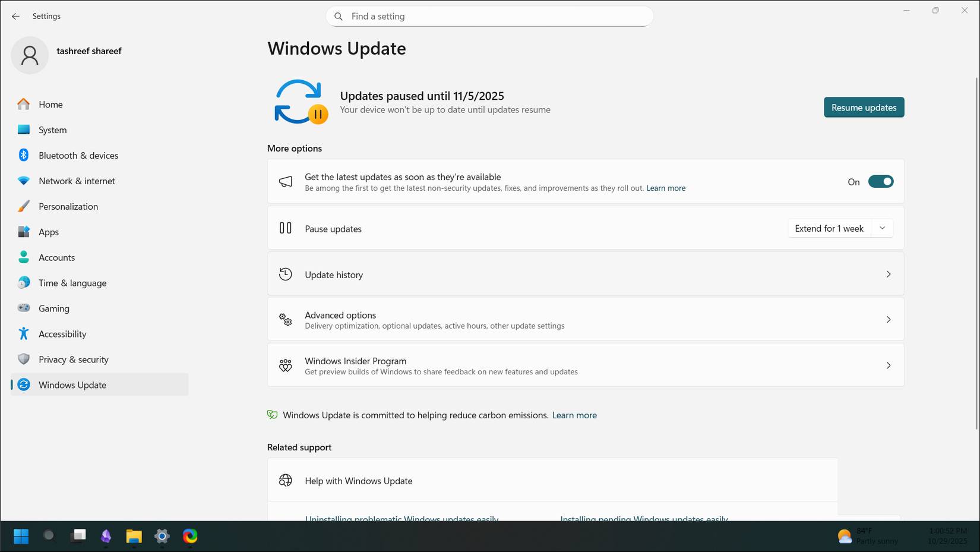Click Resume updates button
This screenshot has height=552, width=980.
point(864,108)
